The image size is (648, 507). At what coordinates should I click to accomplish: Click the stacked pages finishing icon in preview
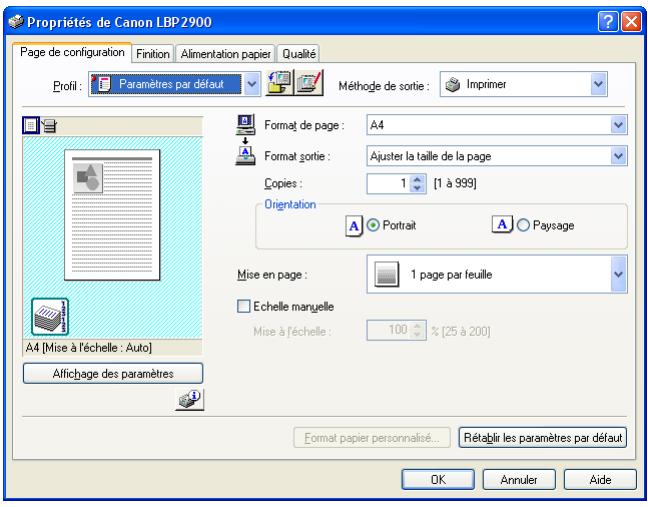coord(50,317)
